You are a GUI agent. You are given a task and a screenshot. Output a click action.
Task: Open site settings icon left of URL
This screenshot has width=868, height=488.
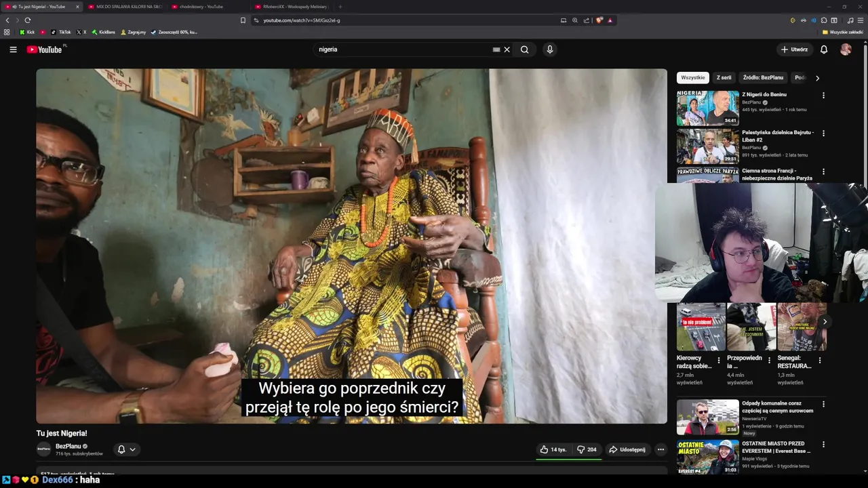click(x=256, y=20)
